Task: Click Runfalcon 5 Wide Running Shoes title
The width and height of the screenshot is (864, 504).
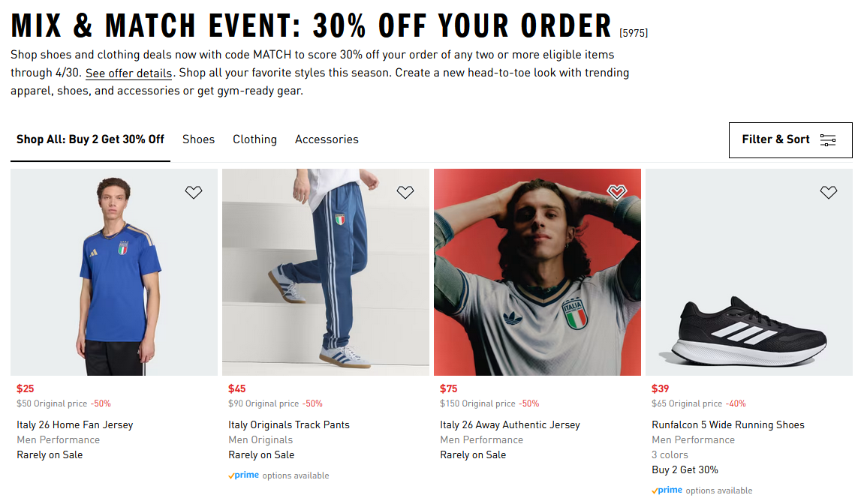Action: (x=727, y=424)
